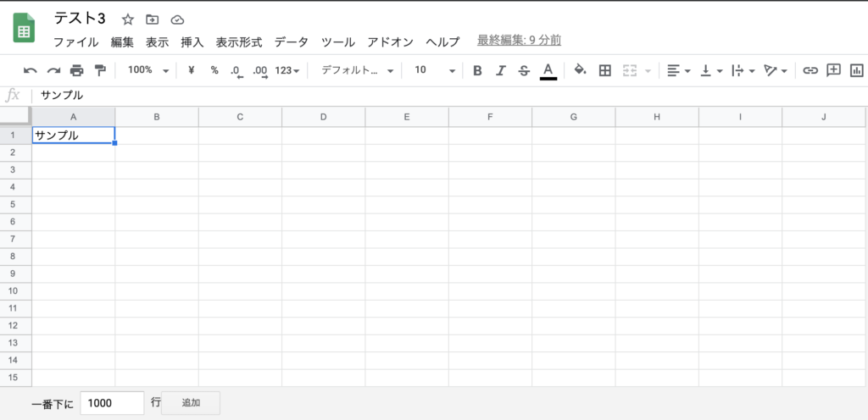Open the fill color bucket
The image size is (868, 420).
(x=580, y=70)
